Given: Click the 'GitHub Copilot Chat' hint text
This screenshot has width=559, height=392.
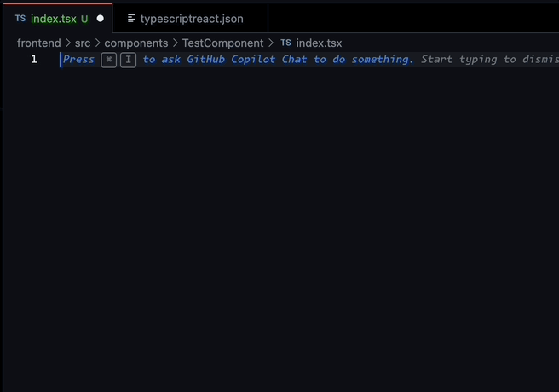Looking at the screenshot, I should pos(247,59).
